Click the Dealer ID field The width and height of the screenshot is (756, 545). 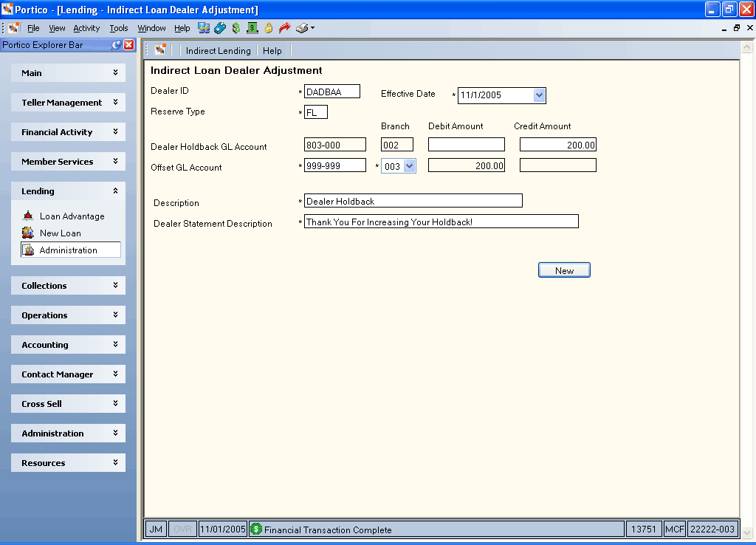pyautogui.click(x=331, y=92)
